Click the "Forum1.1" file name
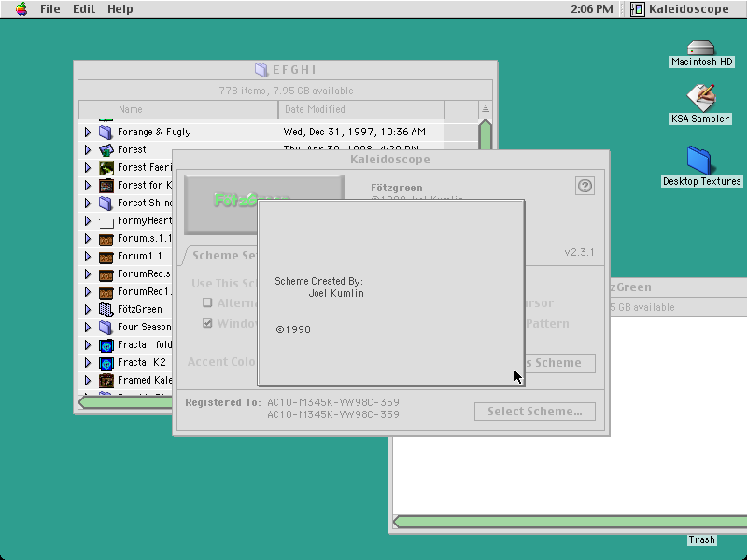 point(139,256)
